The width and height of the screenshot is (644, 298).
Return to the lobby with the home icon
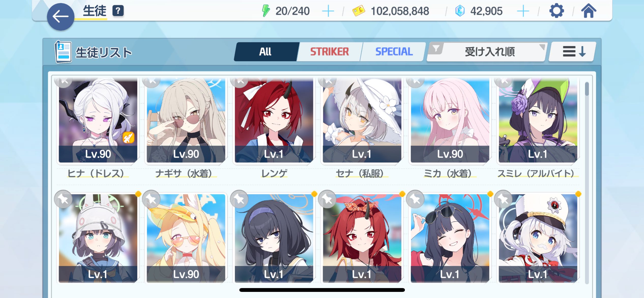click(x=589, y=11)
